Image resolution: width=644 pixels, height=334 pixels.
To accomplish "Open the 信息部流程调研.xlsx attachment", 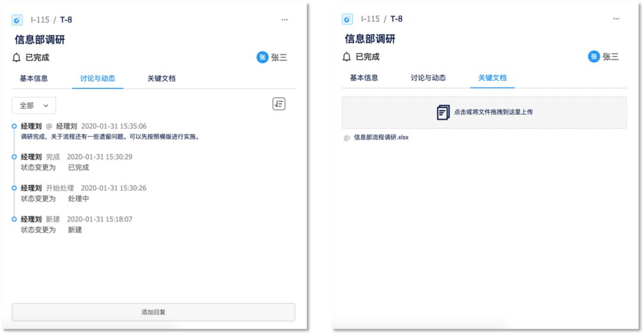I will [381, 138].
